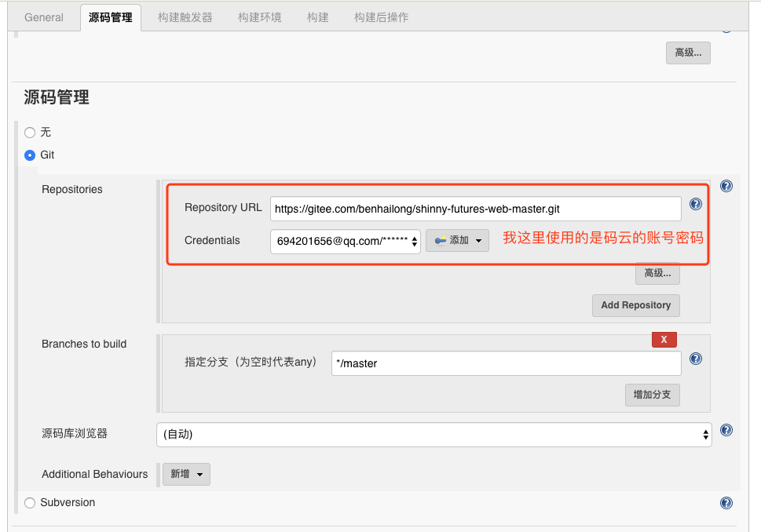Viewport: 761px width, 532px height.
Task: Open 新增 Additional Behaviours dropdown
Action: point(186,474)
